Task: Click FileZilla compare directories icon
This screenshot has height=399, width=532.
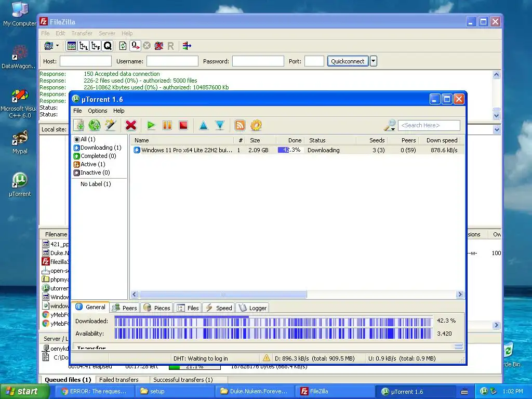Action: tap(187, 46)
